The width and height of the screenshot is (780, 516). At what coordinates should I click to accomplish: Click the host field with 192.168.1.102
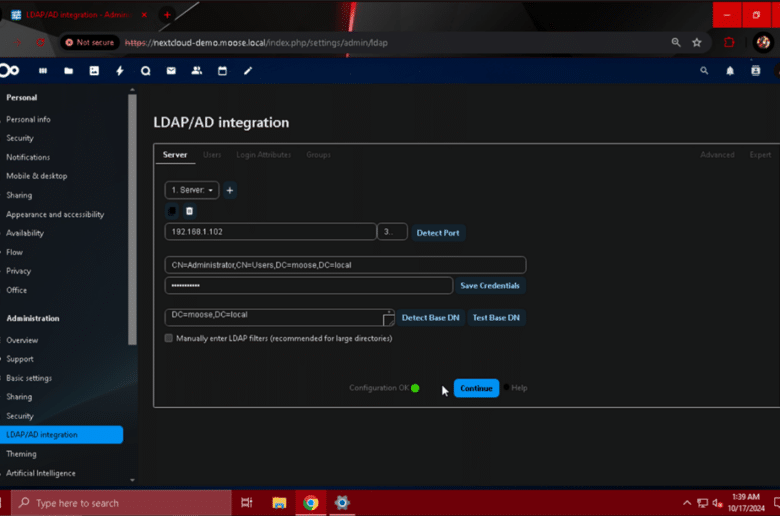coord(271,232)
